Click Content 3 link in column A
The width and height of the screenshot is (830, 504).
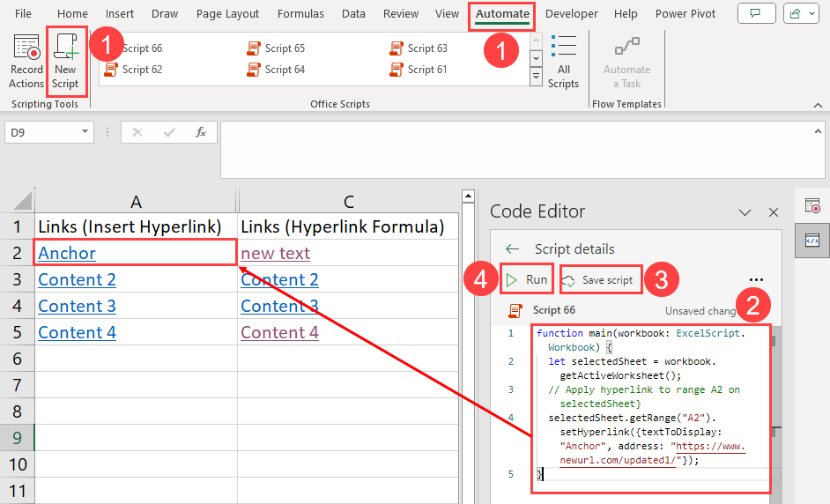pyautogui.click(x=77, y=306)
